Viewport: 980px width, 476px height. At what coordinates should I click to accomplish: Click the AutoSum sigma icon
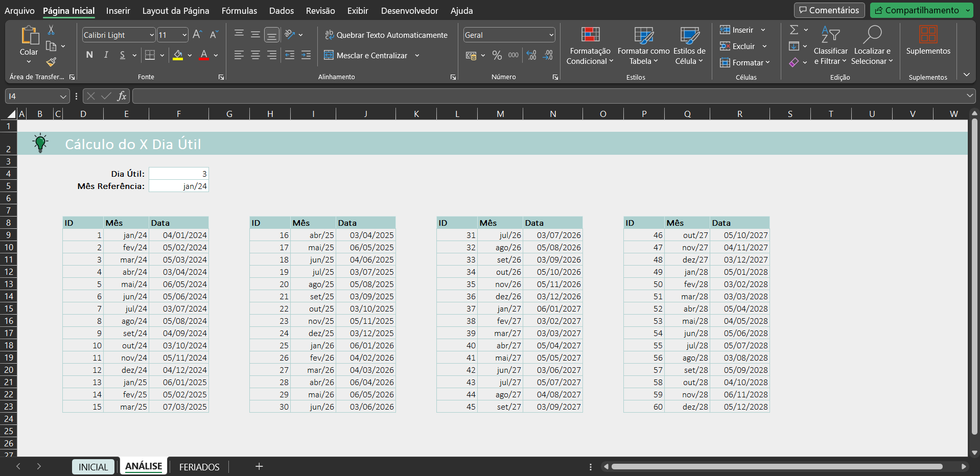pyautogui.click(x=794, y=30)
